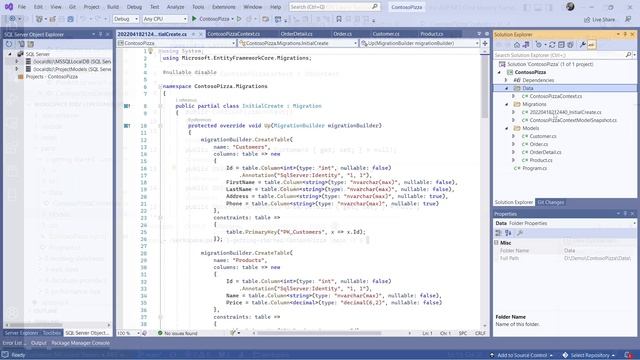Collapse the InitialCreate class outline region
The image size is (640, 360).
tap(160, 106)
